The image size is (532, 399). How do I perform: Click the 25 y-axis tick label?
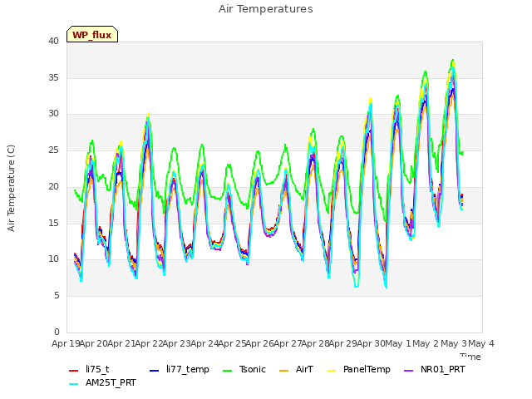click(53, 150)
